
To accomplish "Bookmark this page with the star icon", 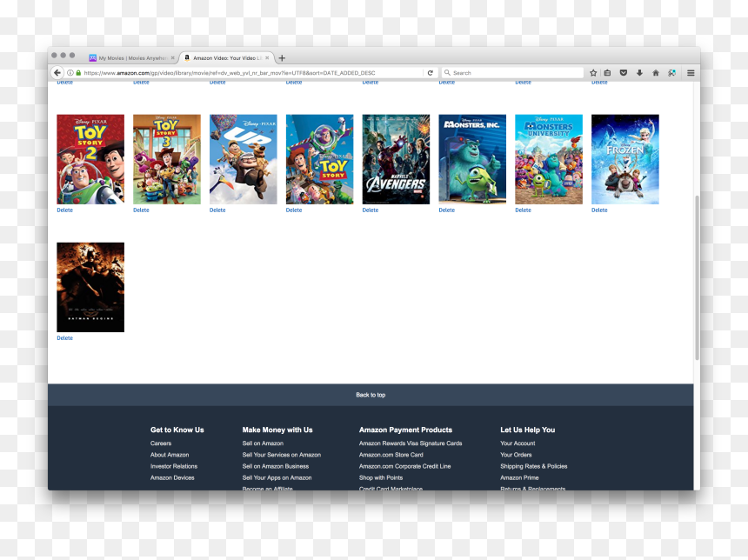I will [x=593, y=72].
